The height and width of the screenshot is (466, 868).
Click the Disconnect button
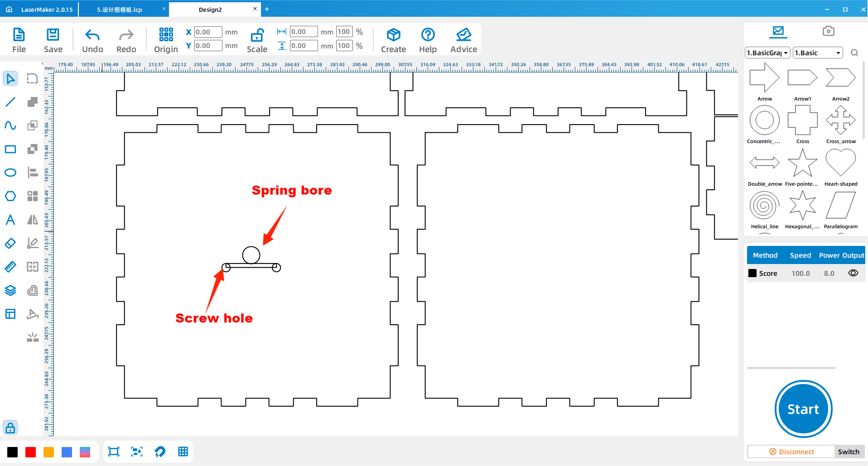coord(791,452)
